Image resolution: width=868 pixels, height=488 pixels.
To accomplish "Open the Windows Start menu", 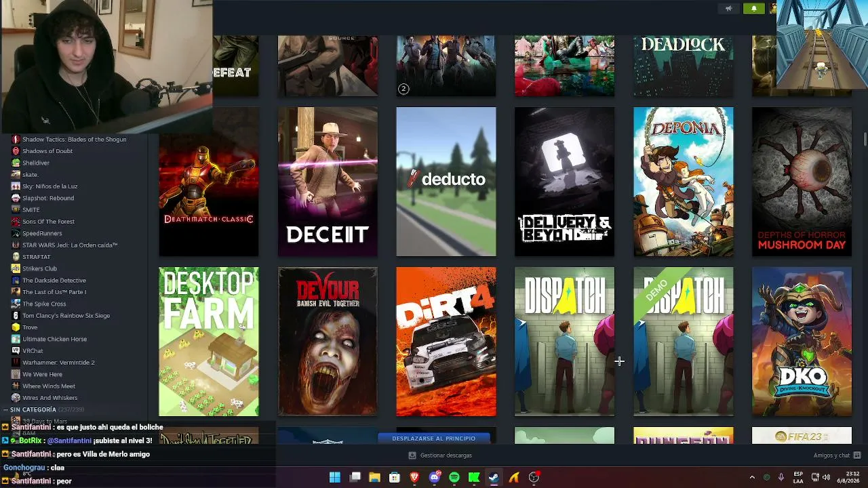I will (335, 477).
